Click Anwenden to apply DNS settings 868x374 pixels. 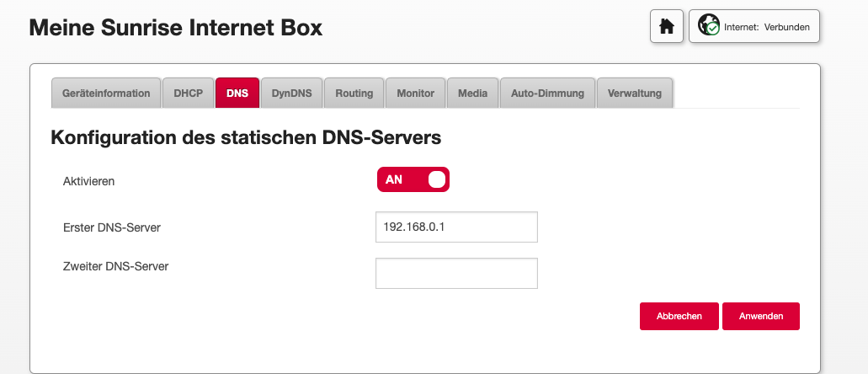pos(760,316)
